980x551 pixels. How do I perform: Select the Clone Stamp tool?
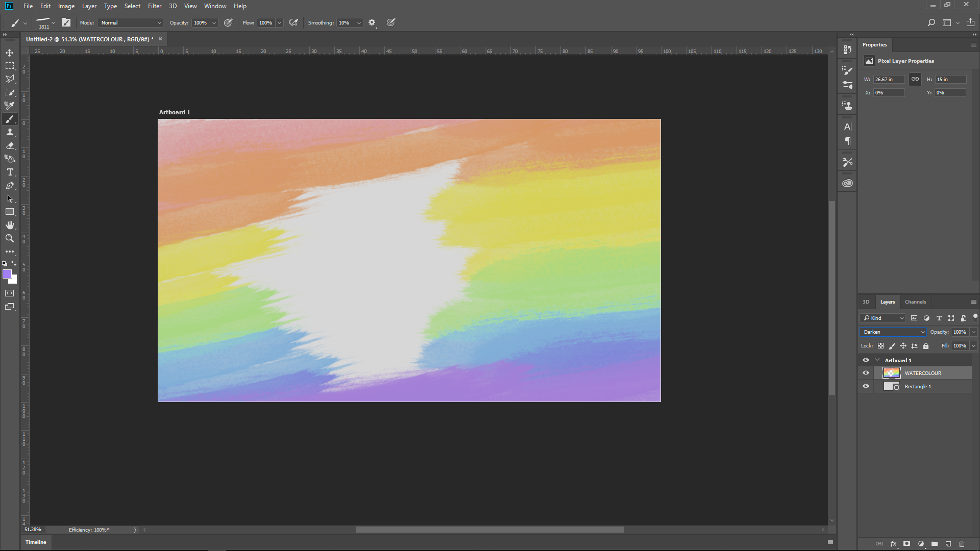tap(10, 133)
